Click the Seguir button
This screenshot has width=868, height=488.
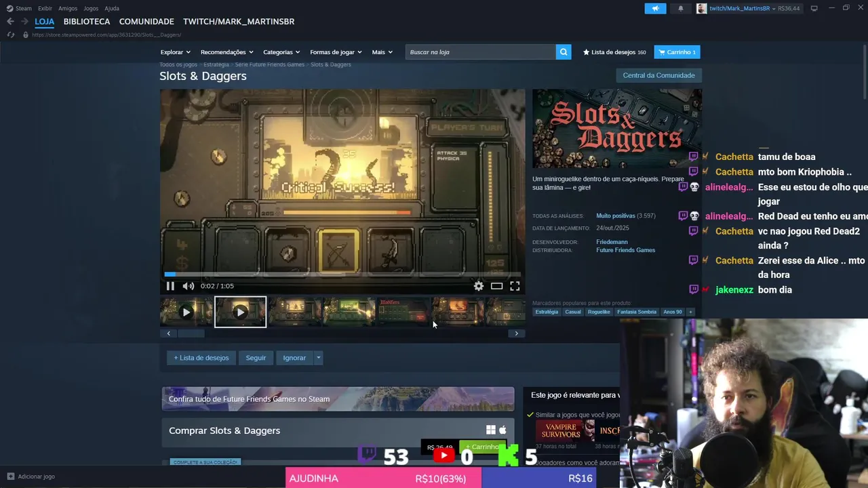256,358
